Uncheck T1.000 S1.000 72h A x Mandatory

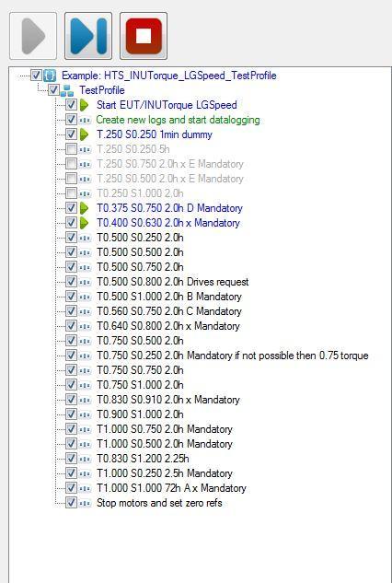coord(71,488)
